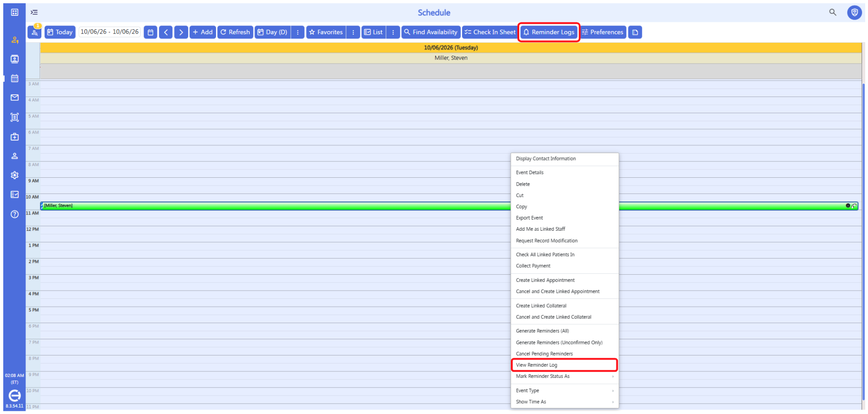The image size is (868, 414).
Task: Select Collect Payment menu entry
Action: pos(565,266)
